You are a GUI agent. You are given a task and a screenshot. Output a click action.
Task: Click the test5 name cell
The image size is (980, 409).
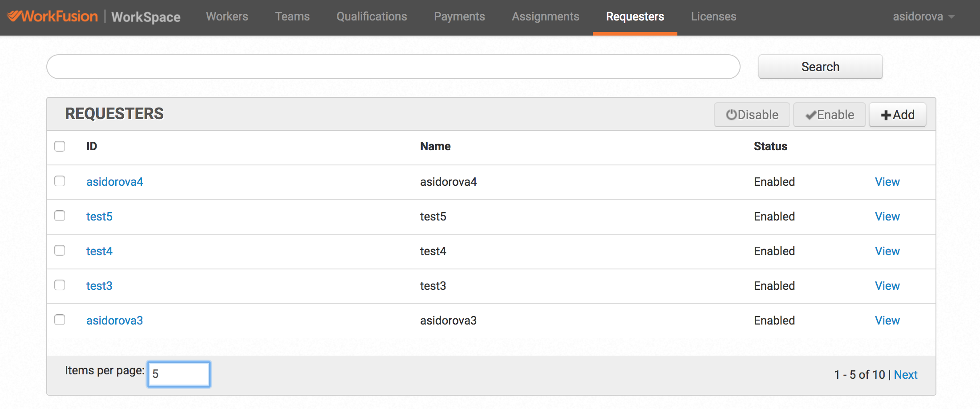[x=433, y=217]
